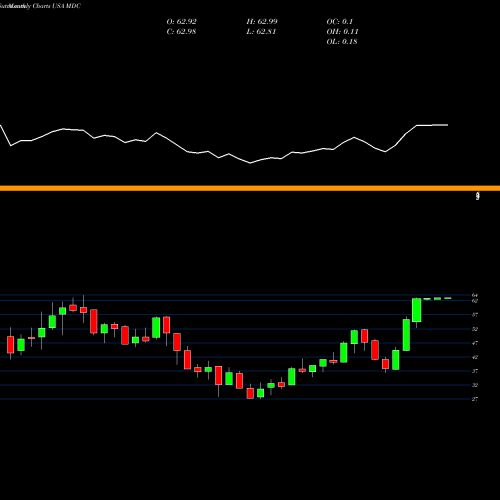The width and height of the screenshot is (500, 500).
Task: Click the '27' price axis label
Action: tap(475, 399)
